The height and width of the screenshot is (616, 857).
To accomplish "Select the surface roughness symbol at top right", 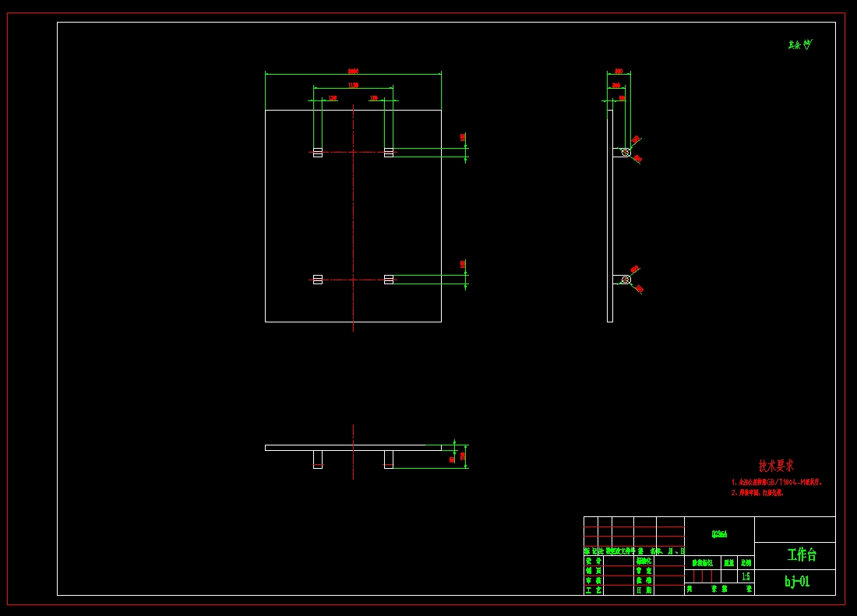I will pos(800,44).
